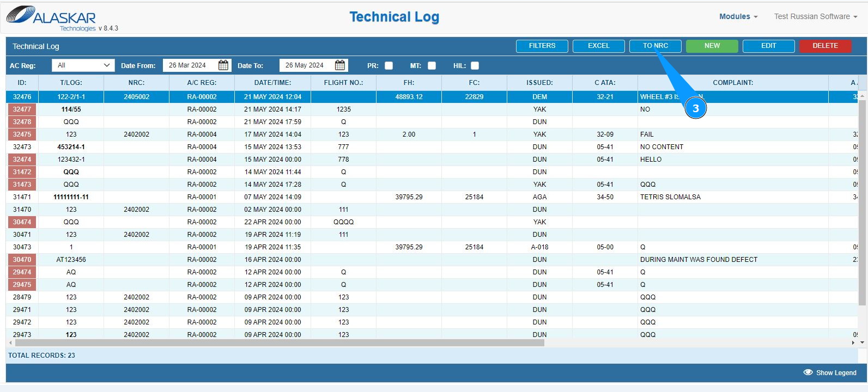This screenshot has height=392, width=868.
Task: Click the vertical scrollbar of the table
Action: pyautogui.click(x=862, y=203)
